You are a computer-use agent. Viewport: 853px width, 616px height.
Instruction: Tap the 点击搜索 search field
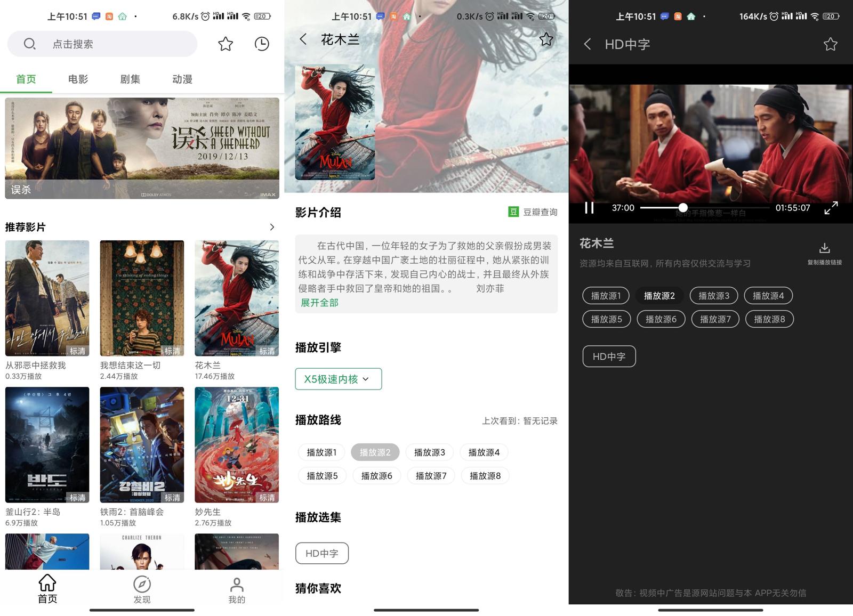click(x=102, y=44)
